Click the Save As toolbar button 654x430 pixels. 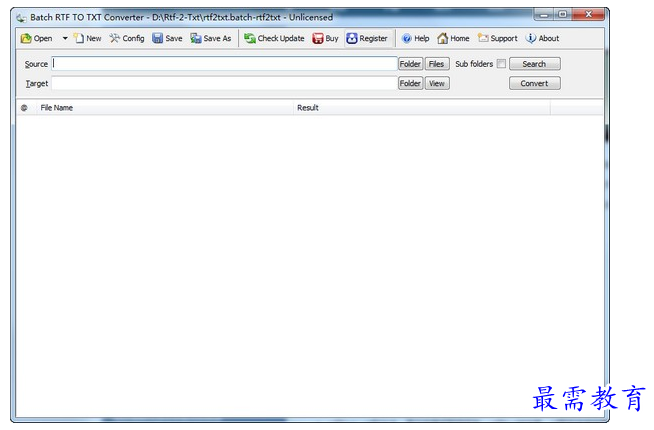pos(211,38)
